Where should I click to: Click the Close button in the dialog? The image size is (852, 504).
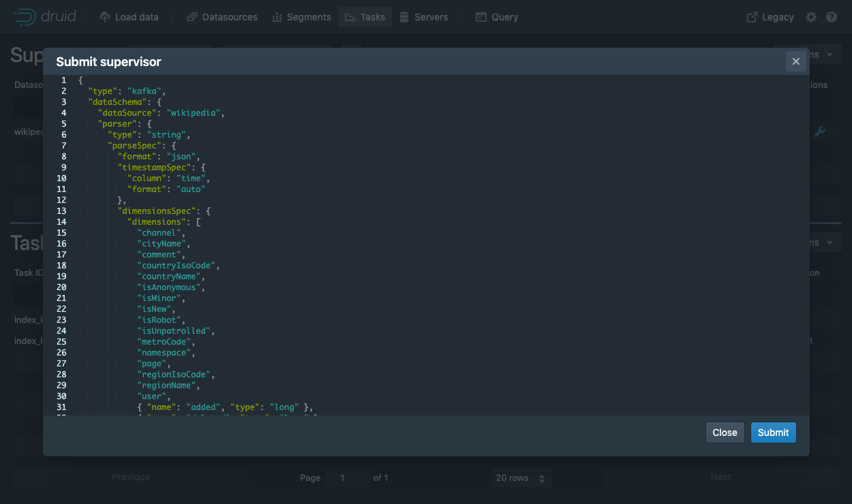[725, 432]
